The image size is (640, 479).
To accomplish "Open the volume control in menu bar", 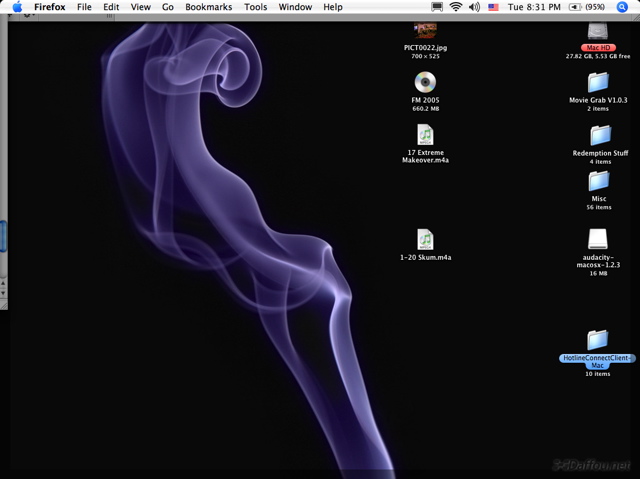I will click(474, 7).
